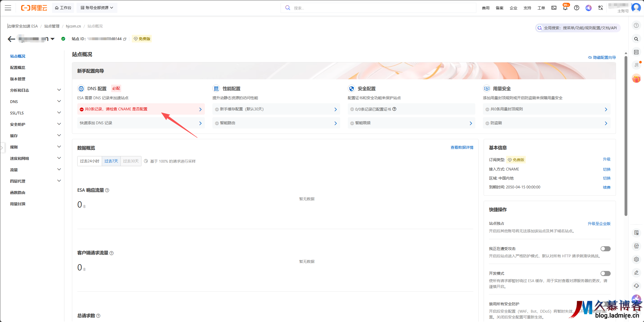Open 配置概览 in the sidebar

coord(18,67)
